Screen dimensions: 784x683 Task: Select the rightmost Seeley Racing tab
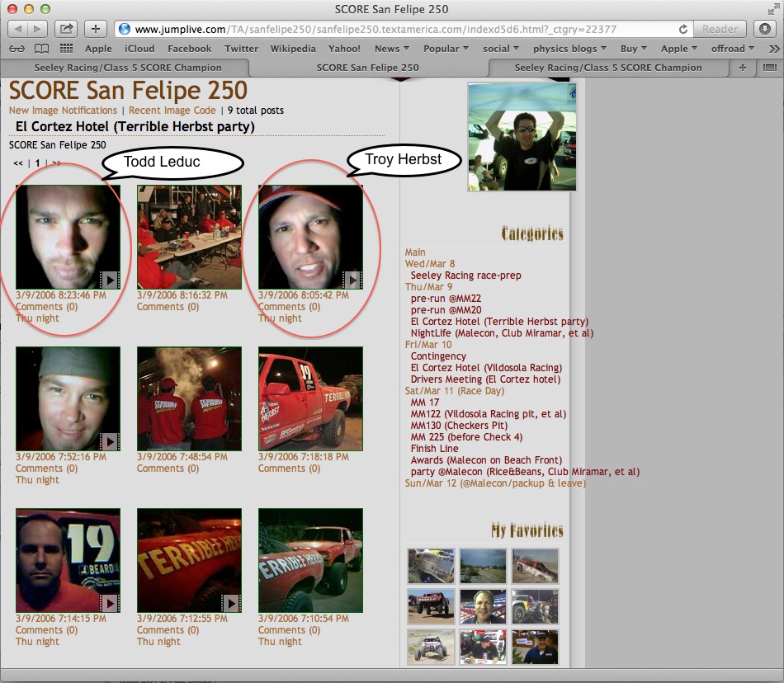(607, 68)
